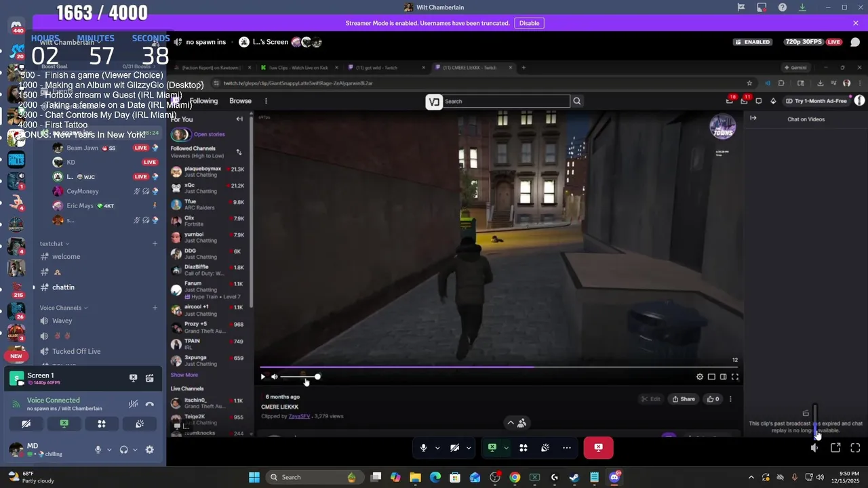
Task: Play the Twitch clip
Action: (263, 377)
